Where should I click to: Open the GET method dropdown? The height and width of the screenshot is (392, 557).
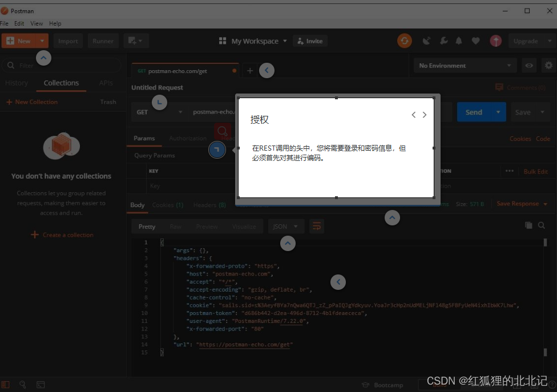[159, 112]
